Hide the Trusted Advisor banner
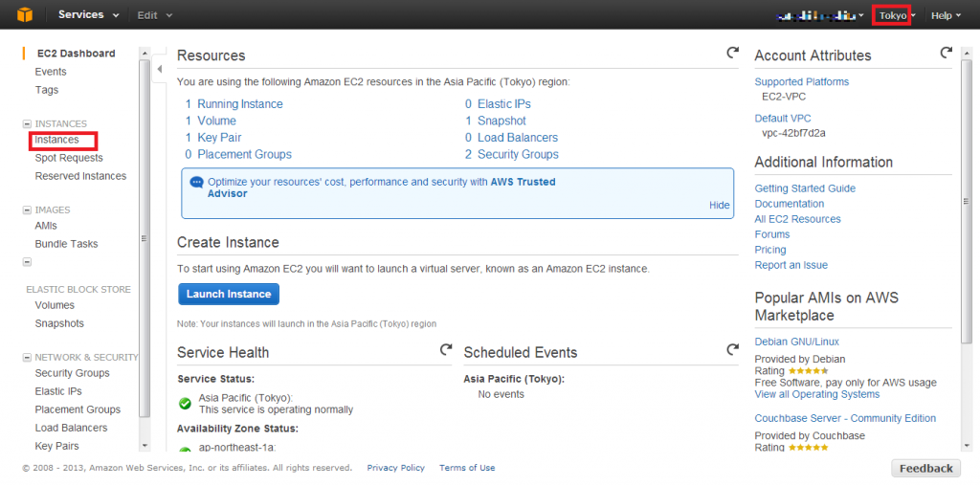This screenshot has width=980, height=486. point(720,205)
